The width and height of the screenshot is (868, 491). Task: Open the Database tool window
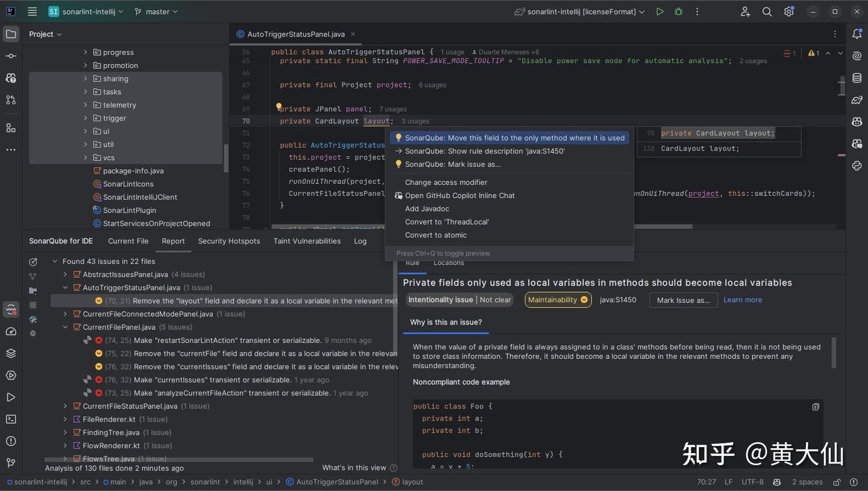point(857,78)
